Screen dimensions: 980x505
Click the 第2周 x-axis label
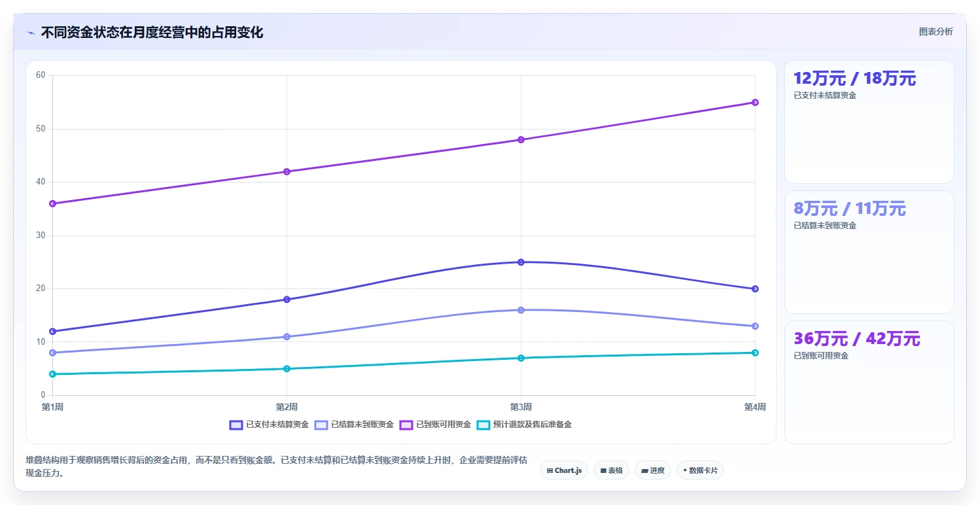tap(287, 407)
